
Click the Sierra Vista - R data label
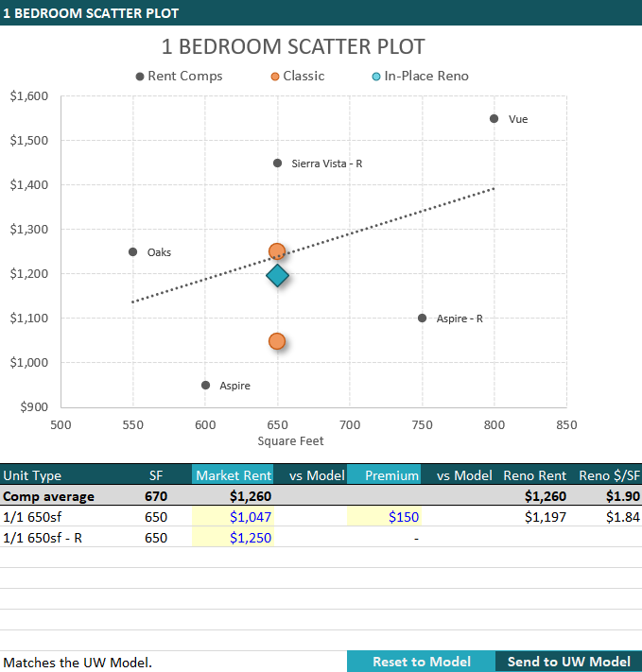(x=327, y=164)
